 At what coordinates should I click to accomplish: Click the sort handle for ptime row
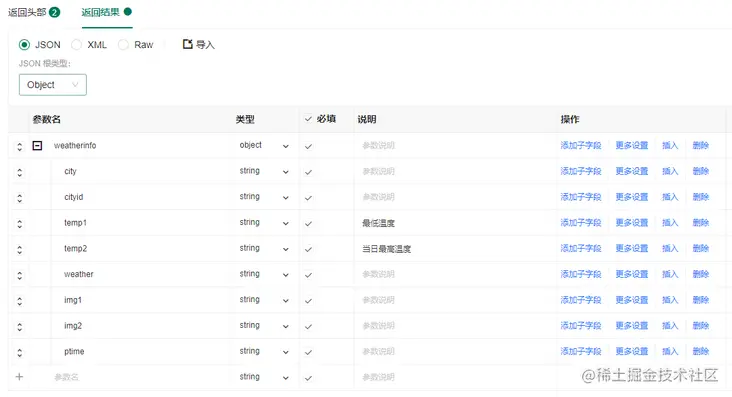(x=20, y=353)
